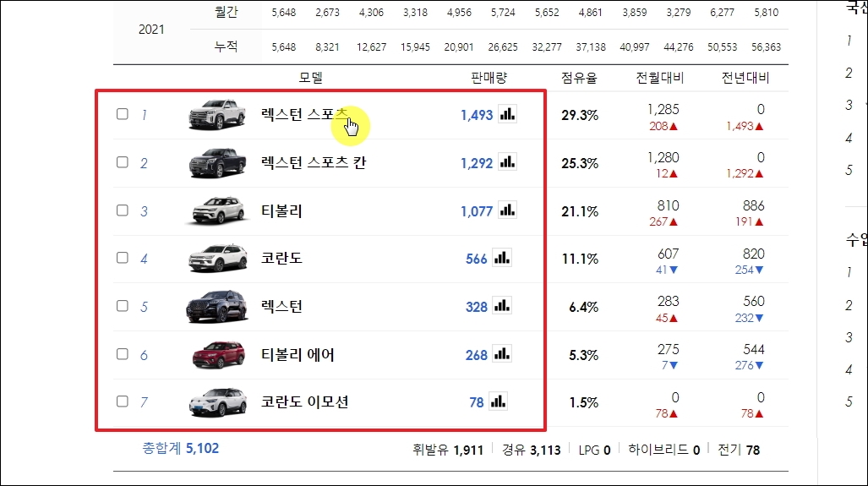Click the 2021 year label

click(x=151, y=30)
